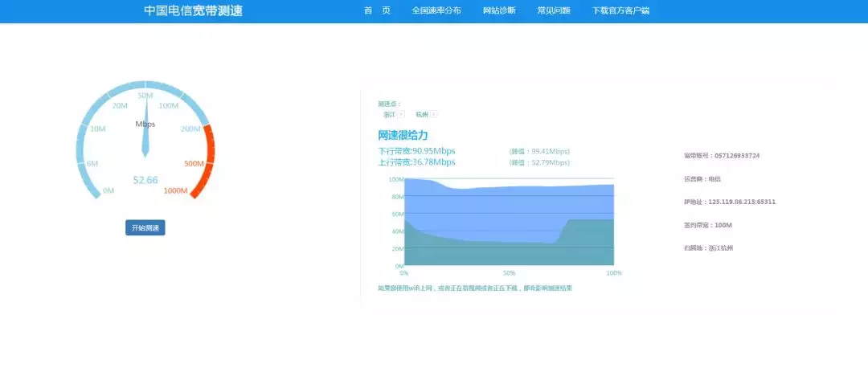Viewport: 868px width, 368px height.
Task: Click the 运营商：电信 entry
Action: coord(702,178)
